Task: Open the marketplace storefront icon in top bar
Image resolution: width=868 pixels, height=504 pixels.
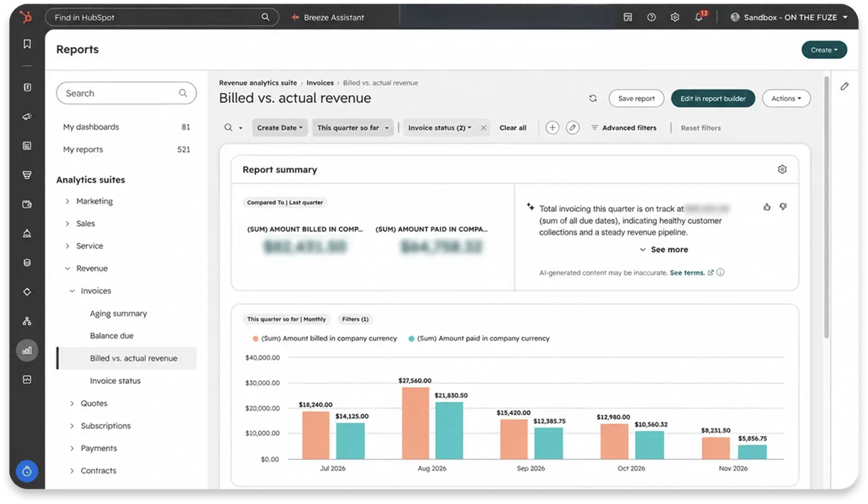Action: pyautogui.click(x=628, y=17)
